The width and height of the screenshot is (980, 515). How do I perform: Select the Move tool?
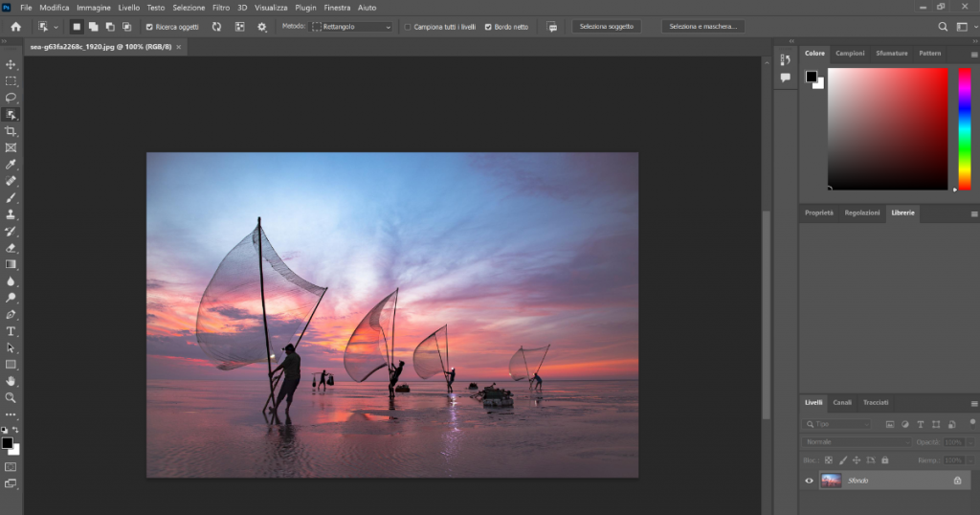point(11,64)
